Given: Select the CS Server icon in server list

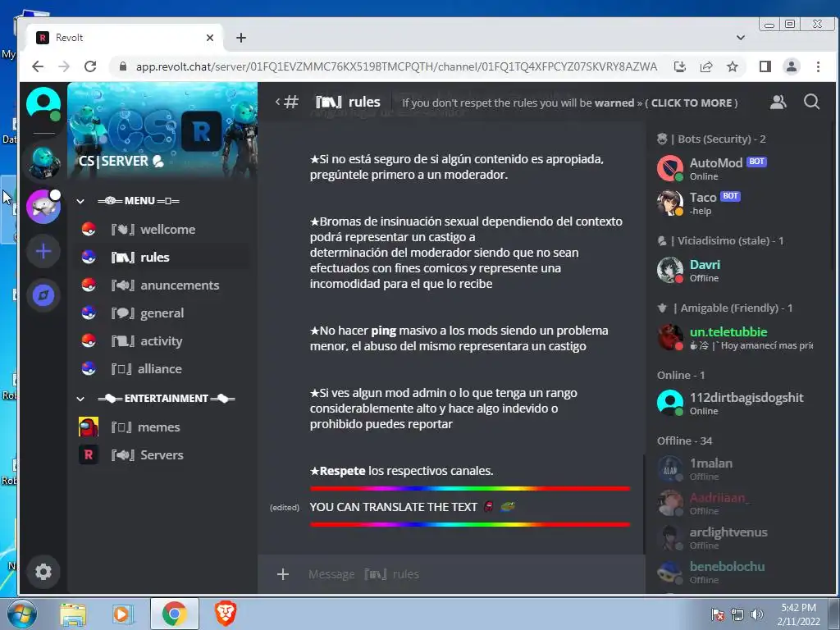Looking at the screenshot, I should 43,163.
